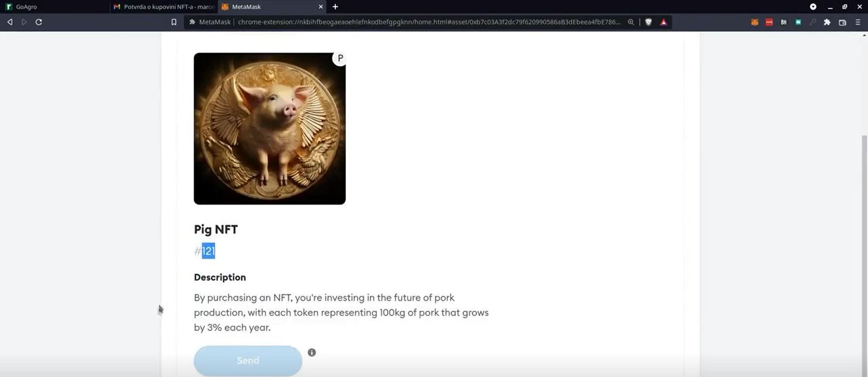Expand the tab search dropdown arrow

point(813,7)
